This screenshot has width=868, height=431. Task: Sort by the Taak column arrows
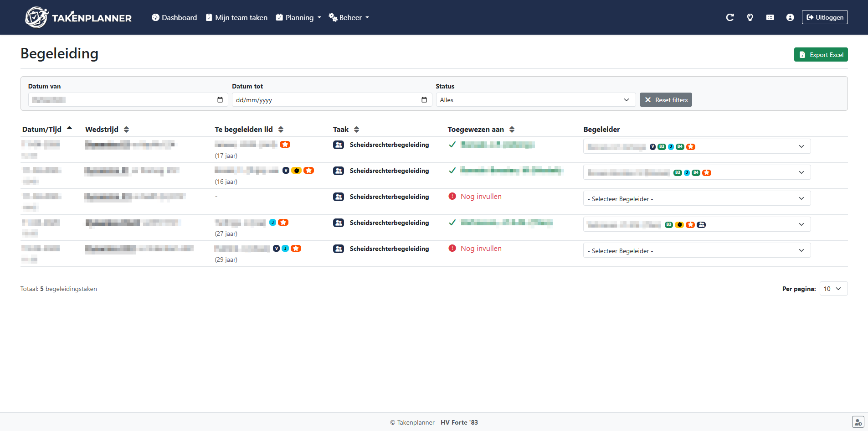click(x=356, y=130)
